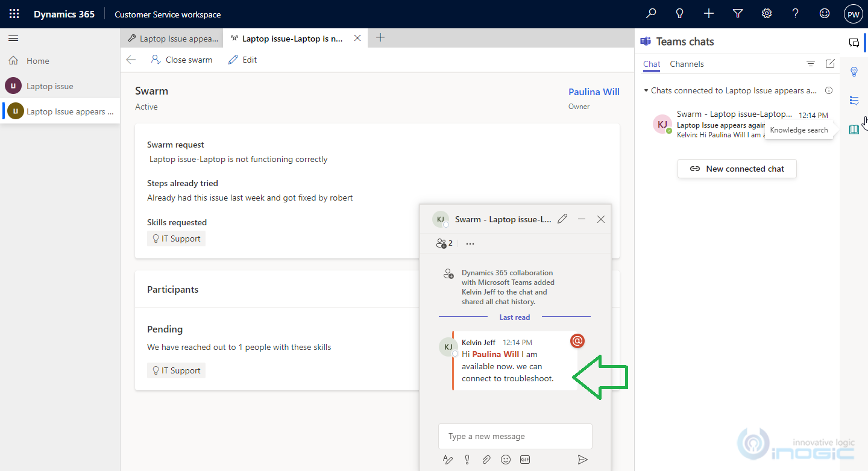Open the Dynamics 365 app launcher waffle

pos(14,14)
